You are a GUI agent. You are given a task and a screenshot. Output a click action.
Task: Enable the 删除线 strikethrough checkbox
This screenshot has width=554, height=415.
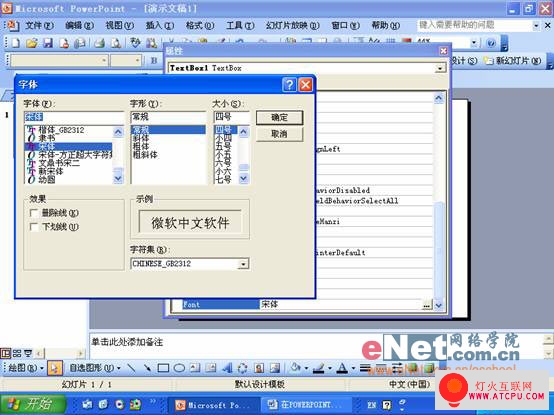34,213
